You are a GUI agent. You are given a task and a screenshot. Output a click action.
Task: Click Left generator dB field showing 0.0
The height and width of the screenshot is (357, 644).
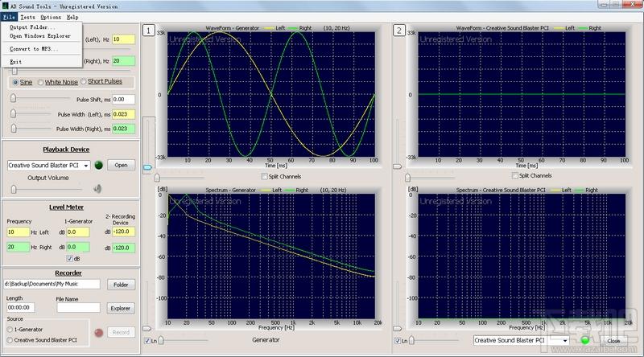78,232
